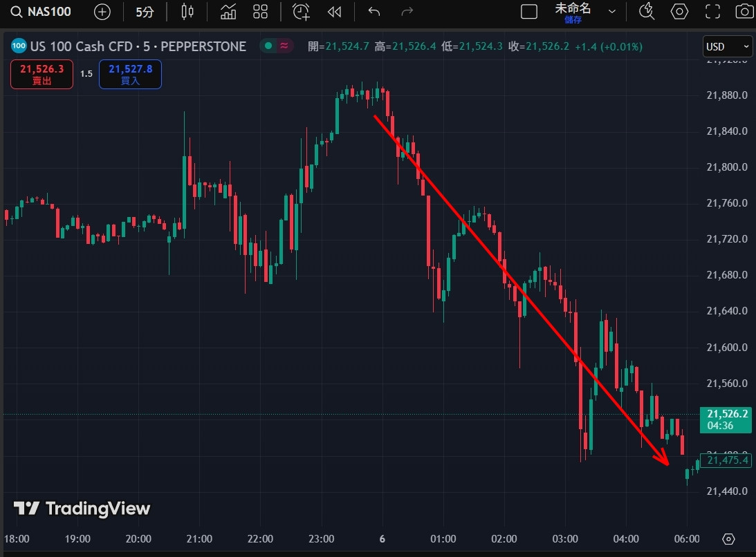
Task: Click the green market status dot
Action: coord(268,46)
